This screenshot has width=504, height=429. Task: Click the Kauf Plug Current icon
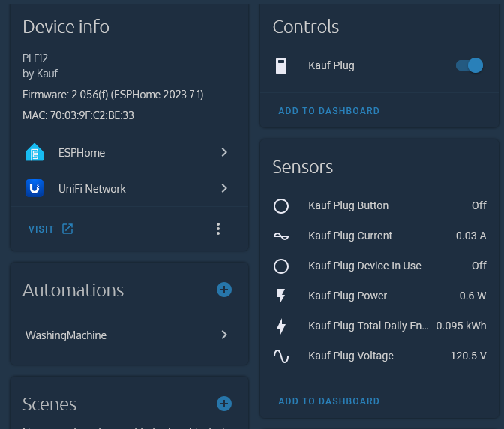281,235
